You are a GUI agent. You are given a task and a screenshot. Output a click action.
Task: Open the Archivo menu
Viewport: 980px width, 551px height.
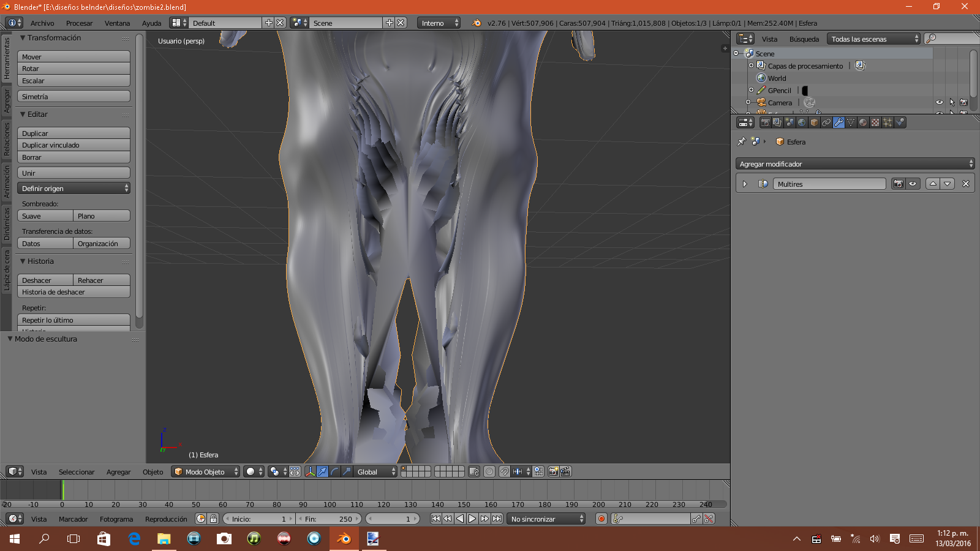42,23
